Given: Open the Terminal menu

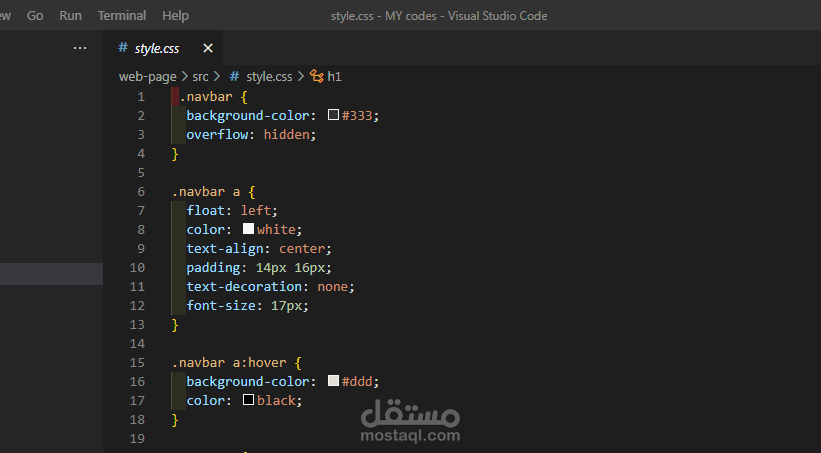Looking at the screenshot, I should (x=122, y=16).
